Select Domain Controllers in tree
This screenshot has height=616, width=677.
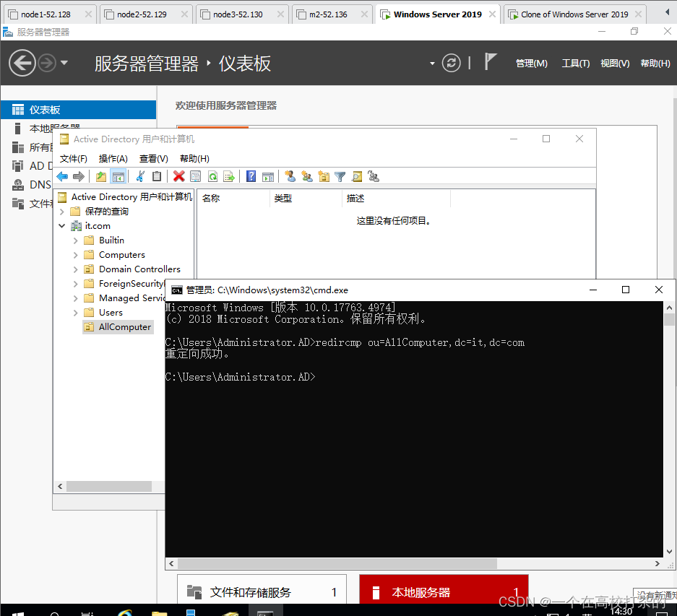pyautogui.click(x=139, y=269)
